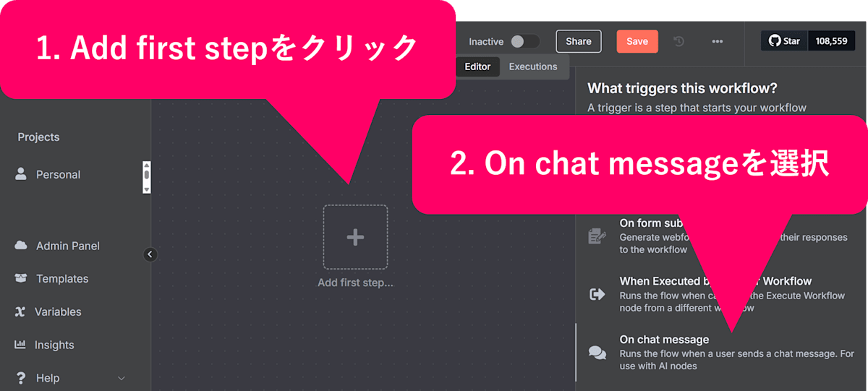The height and width of the screenshot is (391, 868).
Task: Click the Add first step... label
Action: coord(355,283)
